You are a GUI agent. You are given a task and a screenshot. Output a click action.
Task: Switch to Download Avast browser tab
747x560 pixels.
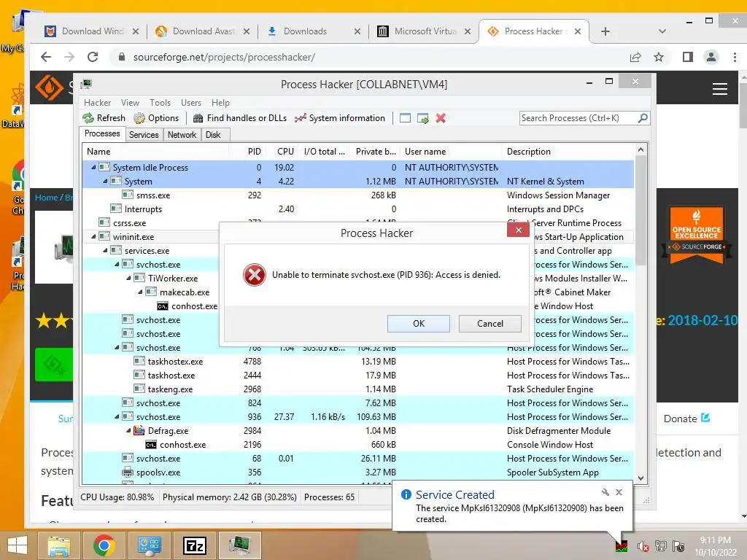coord(202,31)
